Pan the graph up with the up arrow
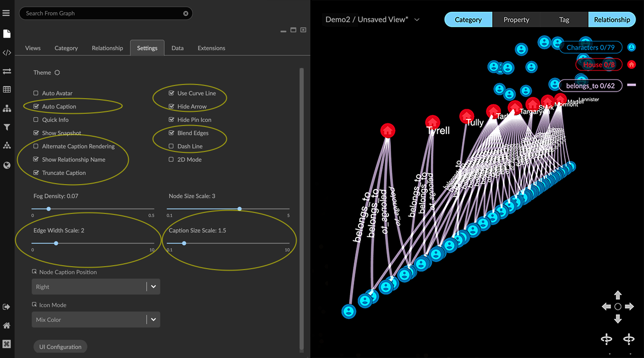This screenshot has width=644, height=358. [x=618, y=295]
